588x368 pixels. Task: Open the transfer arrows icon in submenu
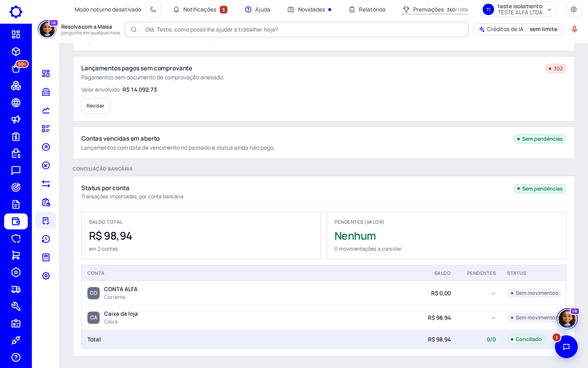(46, 184)
